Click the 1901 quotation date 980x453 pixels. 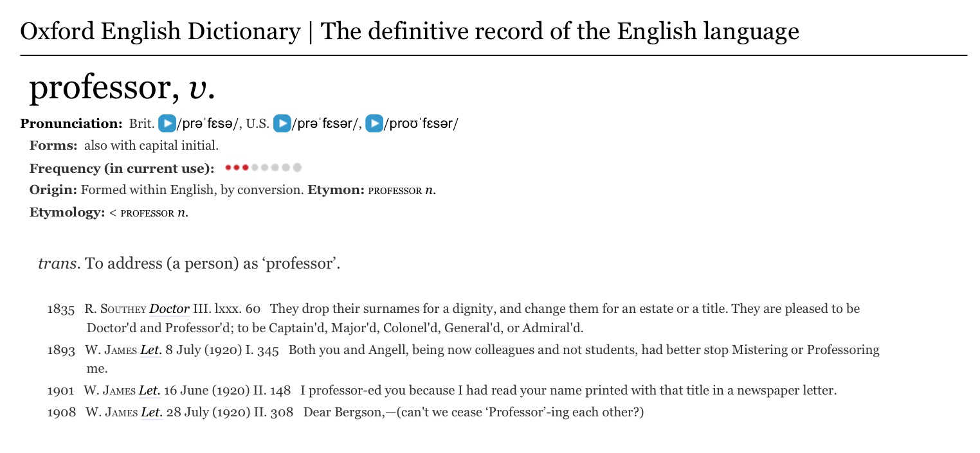point(61,391)
